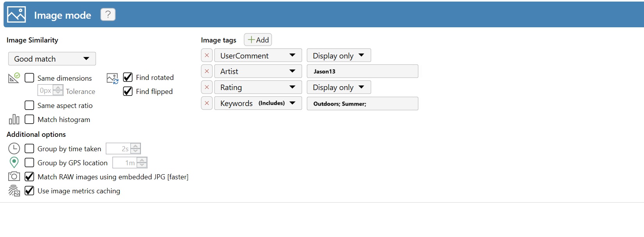Viewport: 644px width, 237px height.
Task: Click the histogram bar chart icon
Action: 14,119
